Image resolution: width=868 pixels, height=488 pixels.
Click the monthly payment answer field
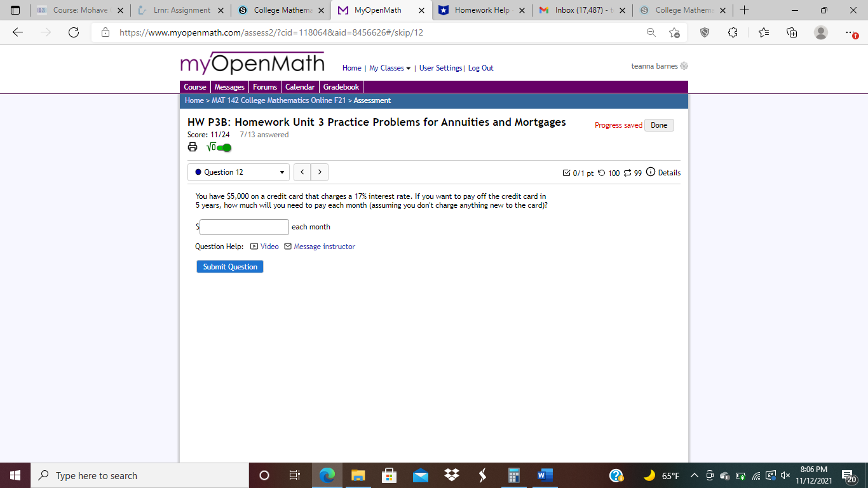243,227
